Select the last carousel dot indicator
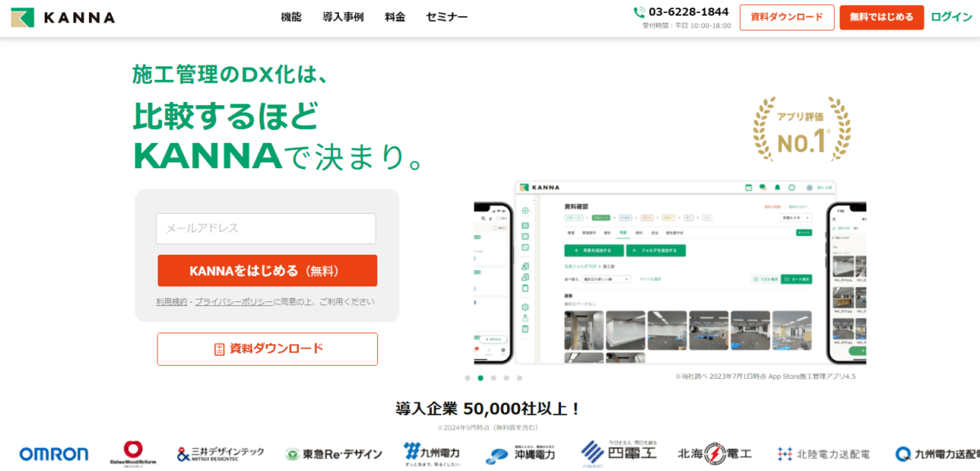980x471 pixels. coord(519,378)
